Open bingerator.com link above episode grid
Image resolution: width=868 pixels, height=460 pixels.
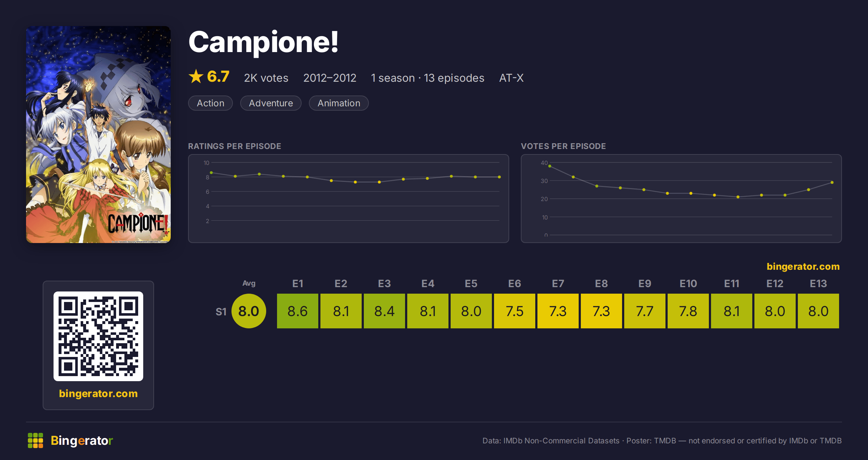click(803, 267)
